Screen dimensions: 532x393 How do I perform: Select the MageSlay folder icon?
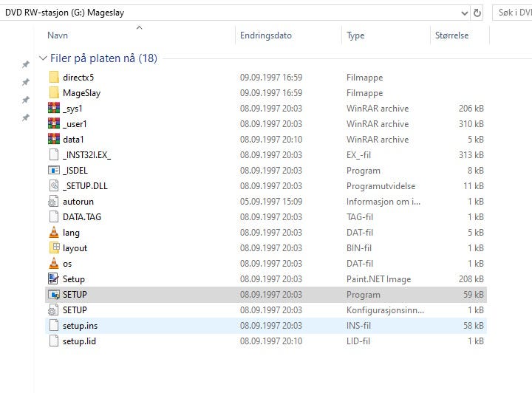click(54, 93)
